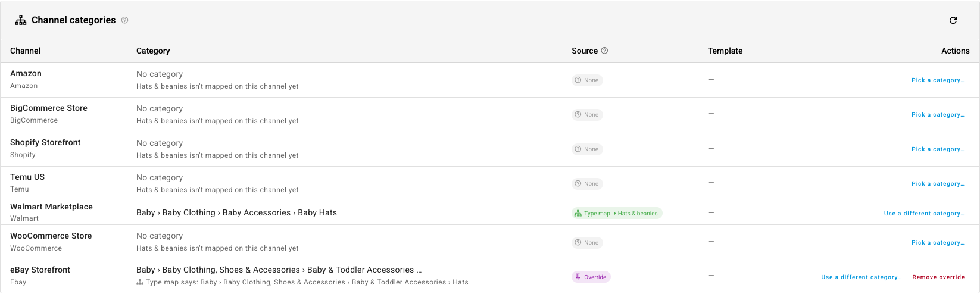Use a different category for Walmart Marketplace
This screenshot has height=294, width=980.
[x=924, y=213]
